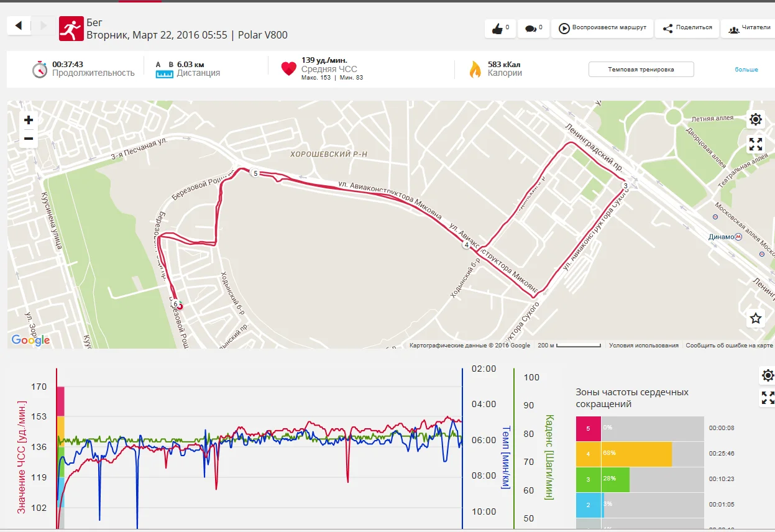Click the zone 4 time 00:25:46
Screen dimensions: 775x532
coord(722,454)
